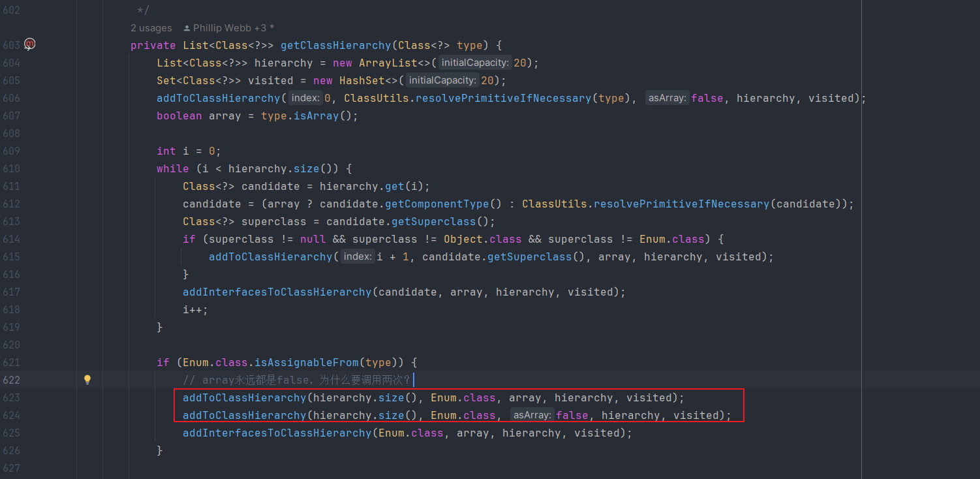Image resolution: width=980 pixels, height=479 pixels.
Task: Open the lightbulb intention actions on line 622
Action: pyautogui.click(x=87, y=380)
